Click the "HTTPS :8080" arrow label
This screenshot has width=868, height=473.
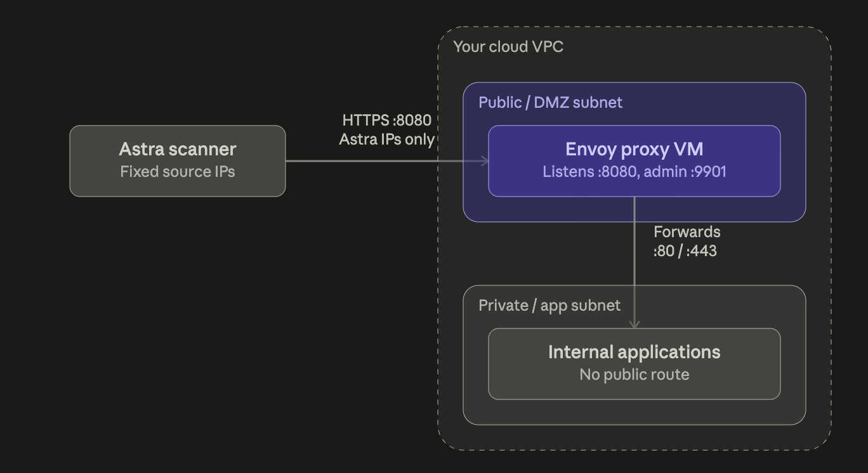click(x=387, y=120)
